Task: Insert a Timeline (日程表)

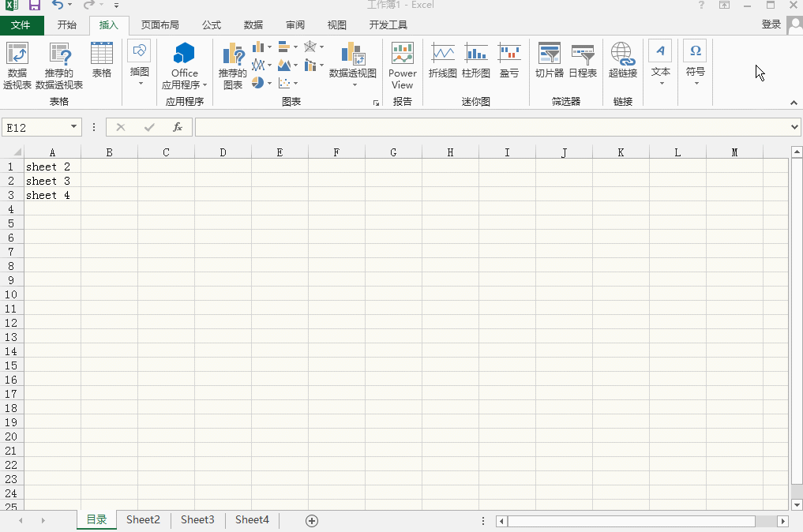Action: pos(583,61)
